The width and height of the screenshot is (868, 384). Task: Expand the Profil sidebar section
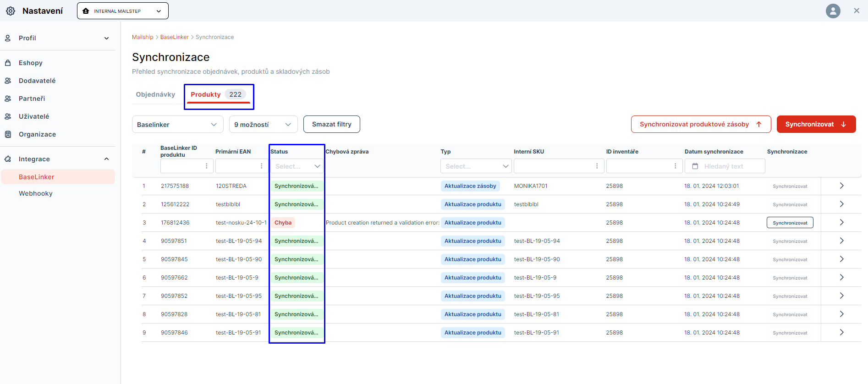(x=106, y=38)
